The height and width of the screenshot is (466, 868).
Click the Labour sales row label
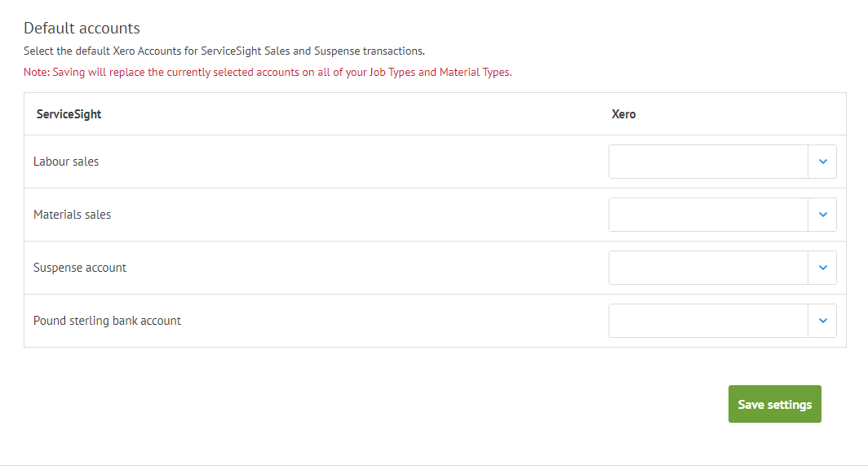[66, 162]
